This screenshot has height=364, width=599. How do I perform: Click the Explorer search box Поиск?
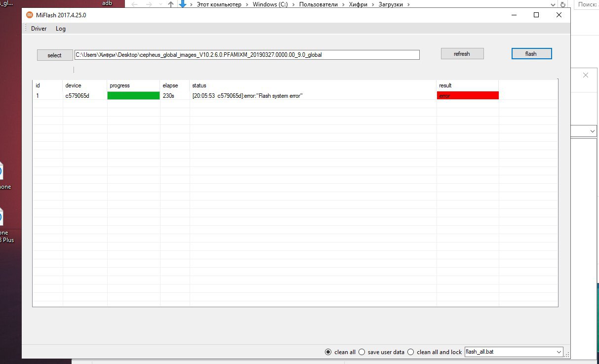(x=586, y=4)
